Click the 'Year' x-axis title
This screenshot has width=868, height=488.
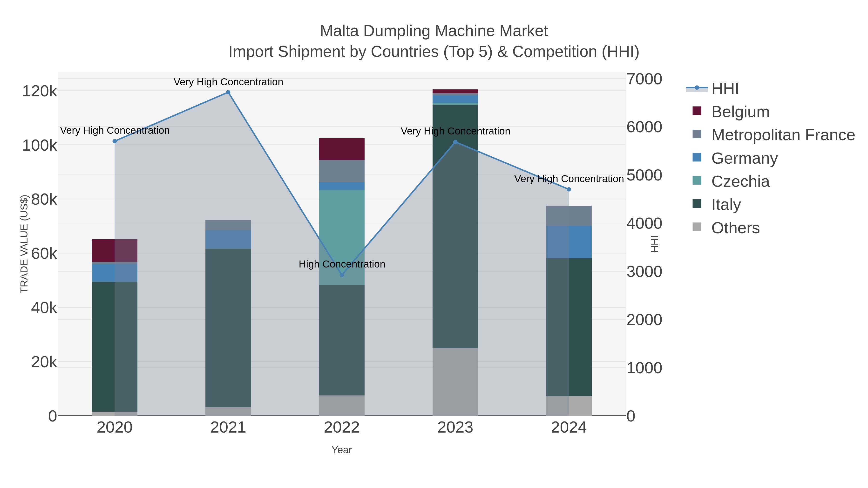point(342,450)
